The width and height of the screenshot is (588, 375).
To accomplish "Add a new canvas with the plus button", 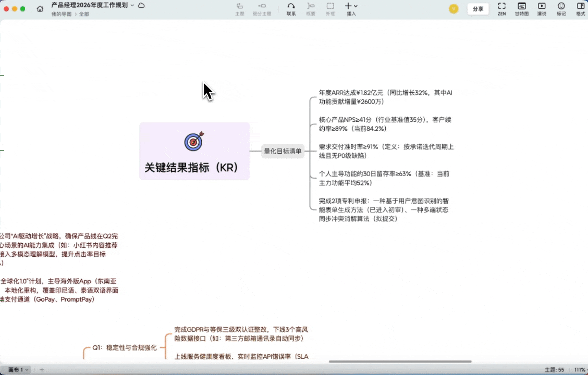I will pos(42,370).
